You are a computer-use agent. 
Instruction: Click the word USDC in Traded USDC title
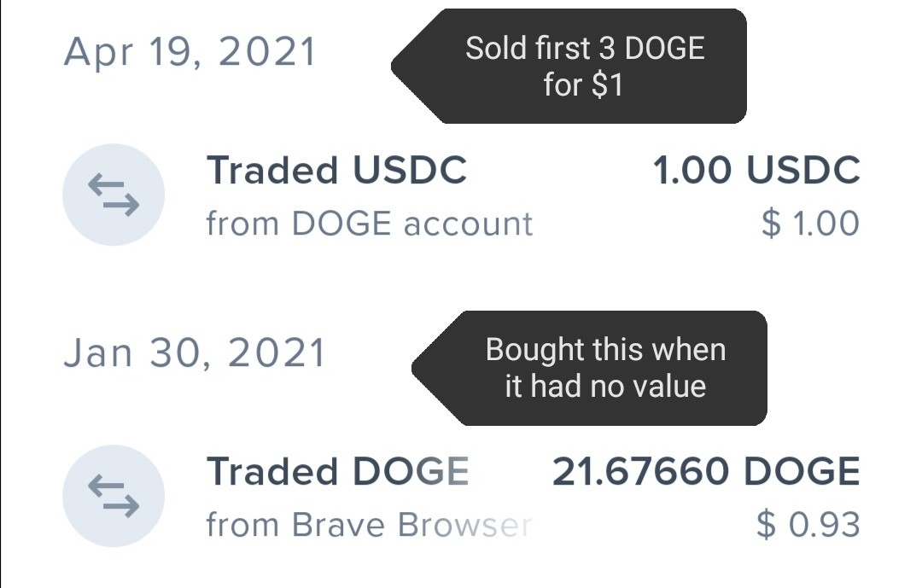point(409,170)
